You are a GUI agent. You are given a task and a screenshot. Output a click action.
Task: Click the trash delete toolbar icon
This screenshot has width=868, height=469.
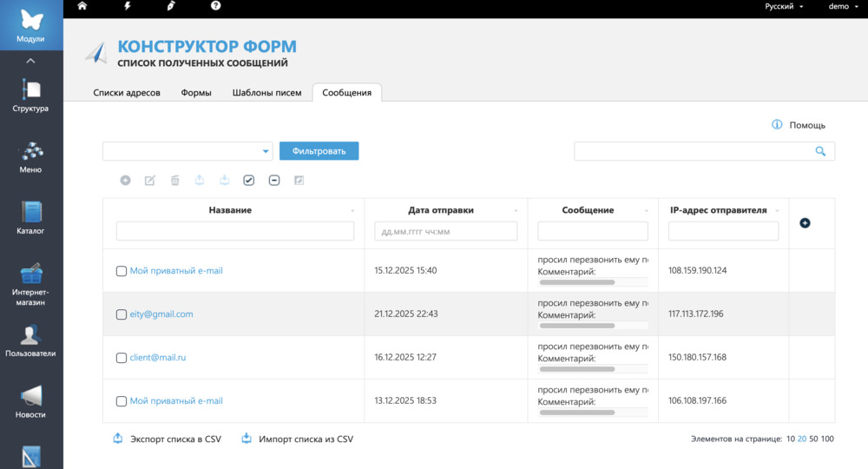[175, 180]
